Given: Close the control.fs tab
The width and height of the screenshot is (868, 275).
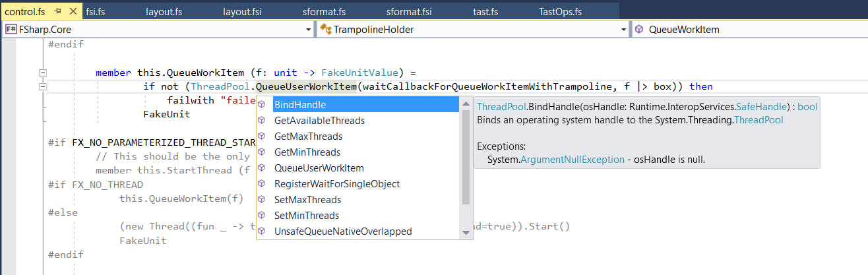Looking at the screenshot, I should pyautogui.click(x=72, y=12).
